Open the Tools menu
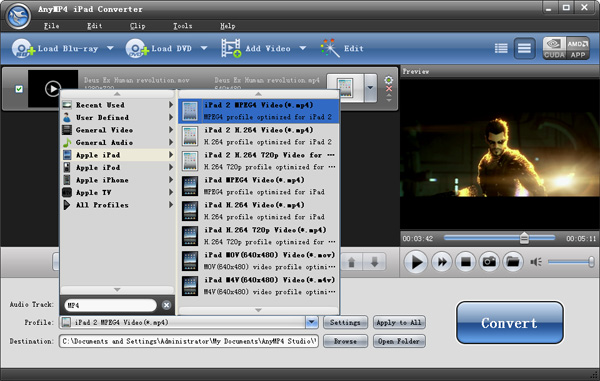This screenshot has width=600, height=381. tap(183, 26)
